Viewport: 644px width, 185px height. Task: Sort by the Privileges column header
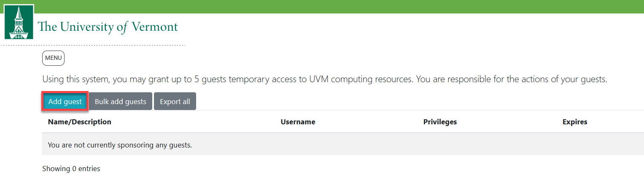tap(440, 122)
